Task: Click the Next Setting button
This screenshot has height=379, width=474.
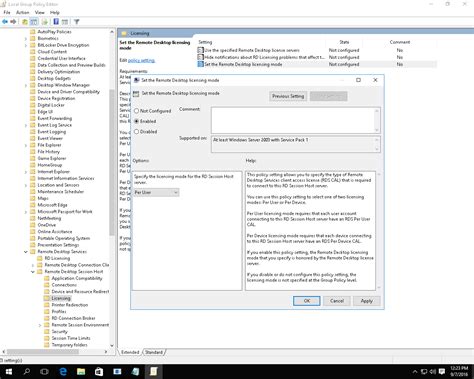Action: point(329,96)
